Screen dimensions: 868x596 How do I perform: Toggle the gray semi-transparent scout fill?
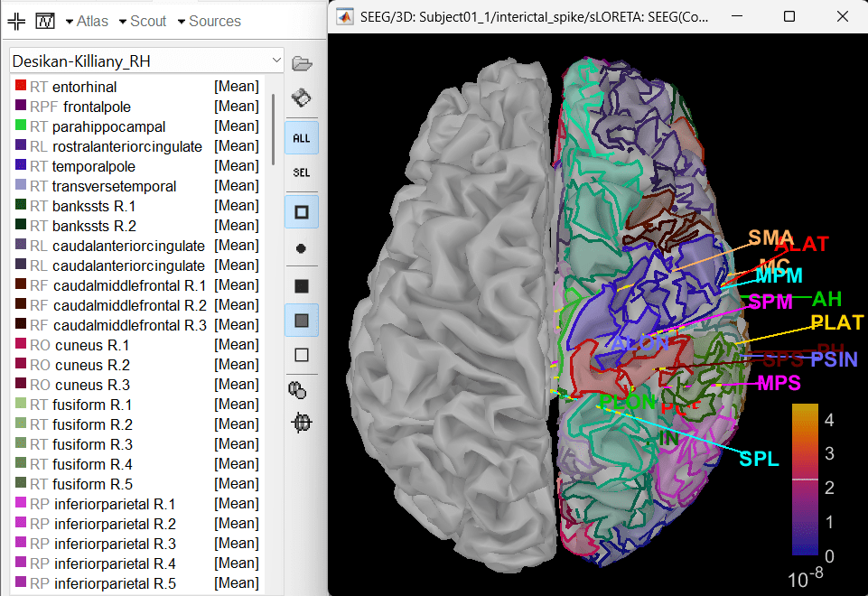(x=302, y=320)
